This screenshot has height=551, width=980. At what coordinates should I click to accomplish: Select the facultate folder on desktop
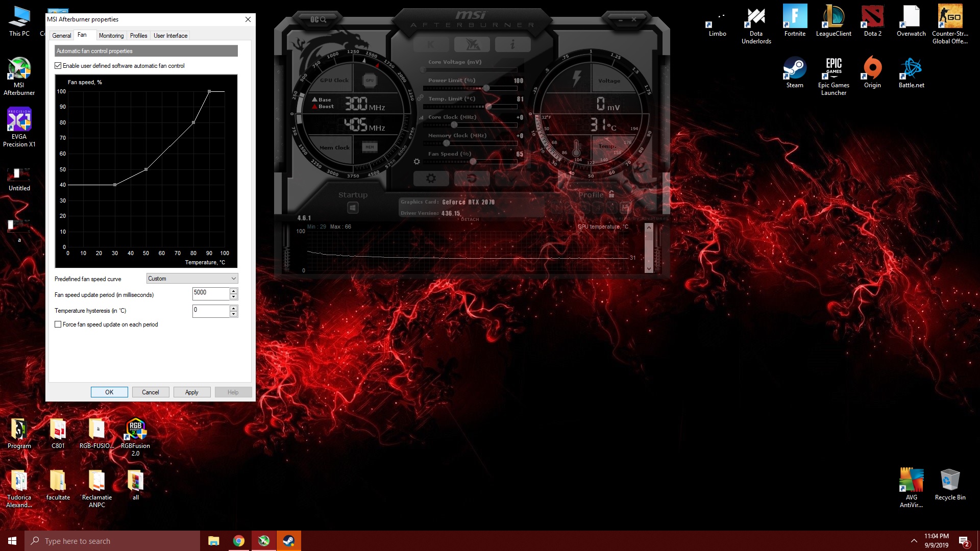tap(58, 485)
